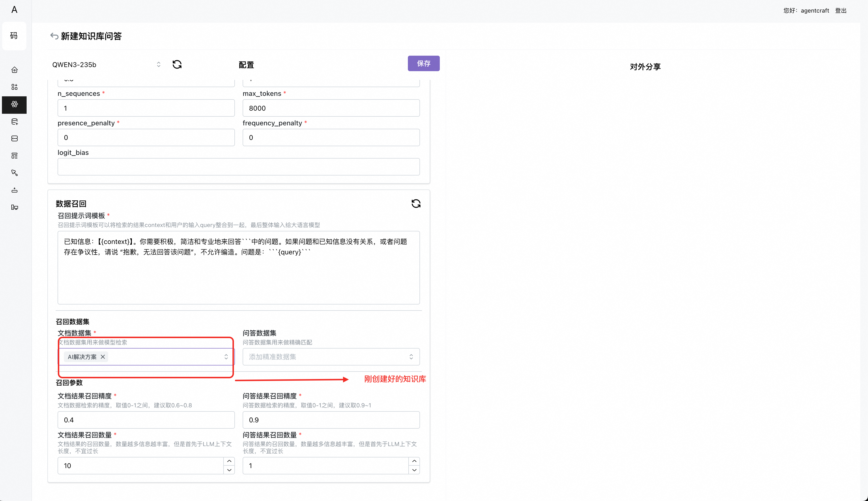868x501 pixels.
Task: Open the 文档数据集 dropdown
Action: (x=146, y=357)
